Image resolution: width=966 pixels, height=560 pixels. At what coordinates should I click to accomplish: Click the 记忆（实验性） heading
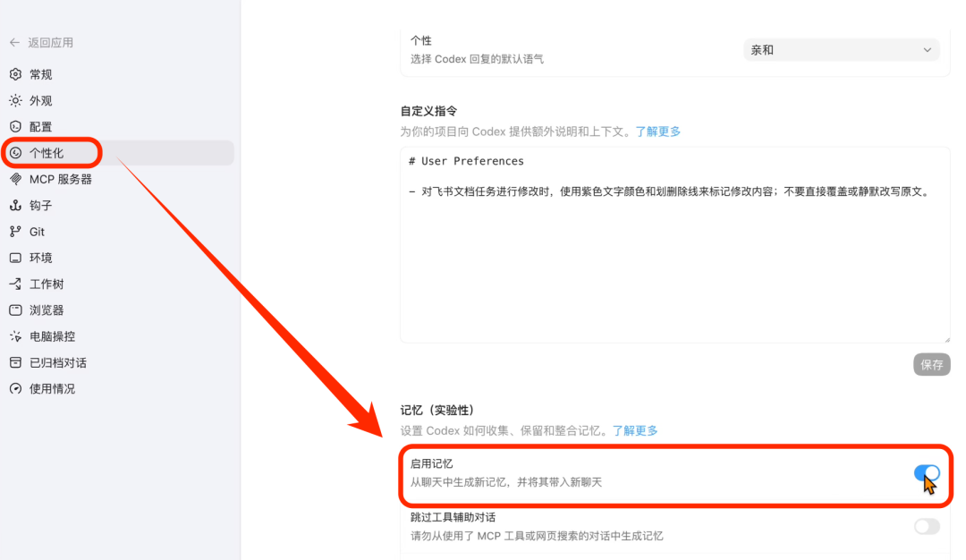pos(437,411)
